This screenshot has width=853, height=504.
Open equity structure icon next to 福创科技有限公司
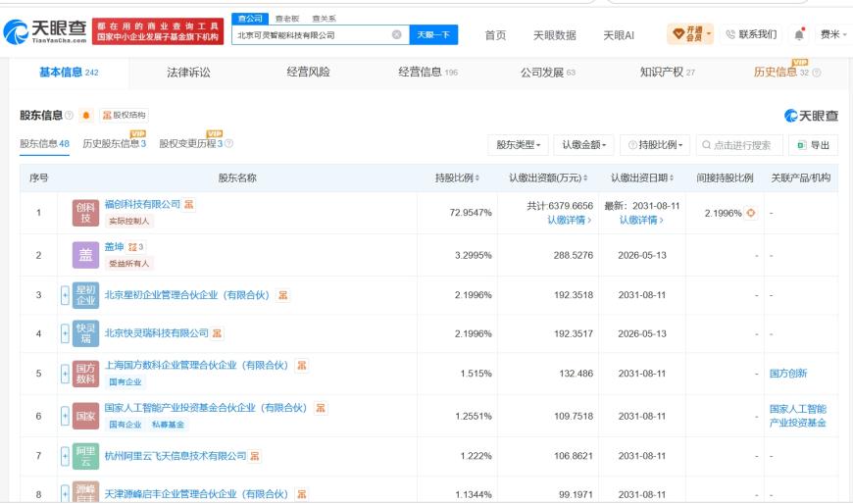pos(189,204)
